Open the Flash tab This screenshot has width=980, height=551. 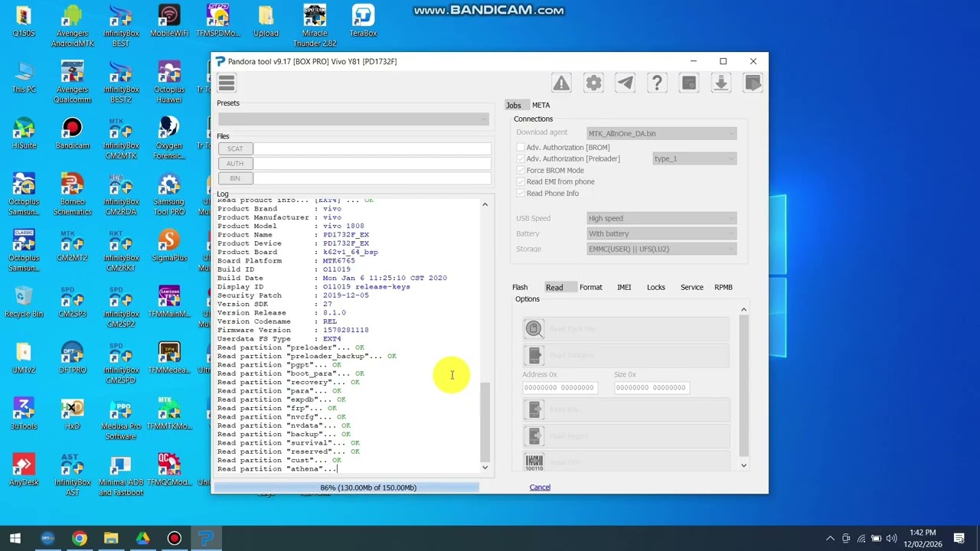point(520,287)
